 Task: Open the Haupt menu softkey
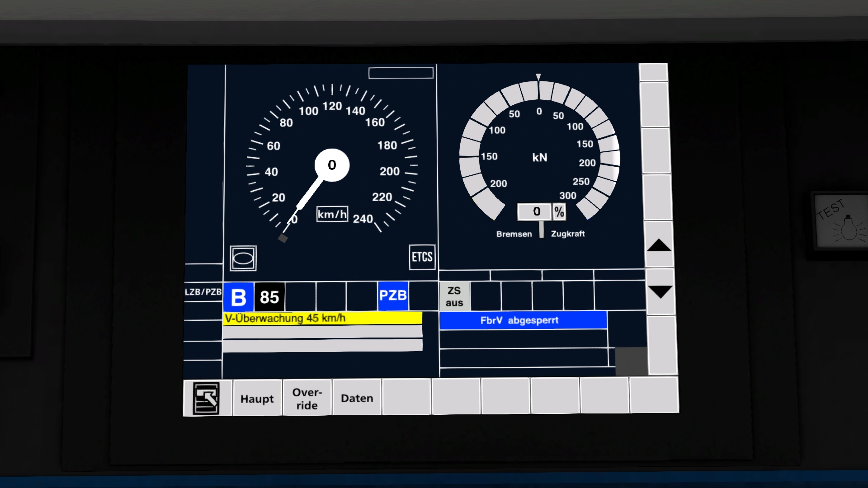(x=257, y=399)
